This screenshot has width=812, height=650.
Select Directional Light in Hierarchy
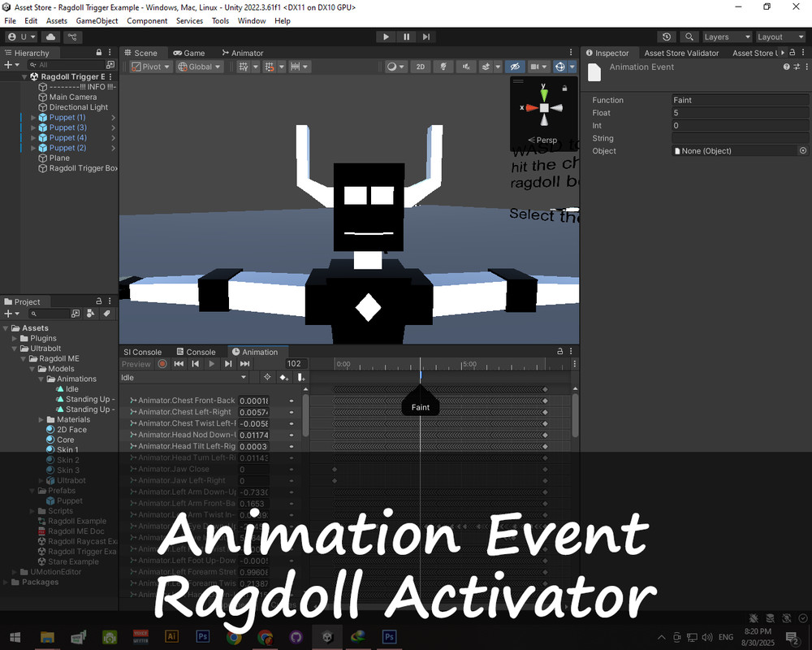coord(79,107)
